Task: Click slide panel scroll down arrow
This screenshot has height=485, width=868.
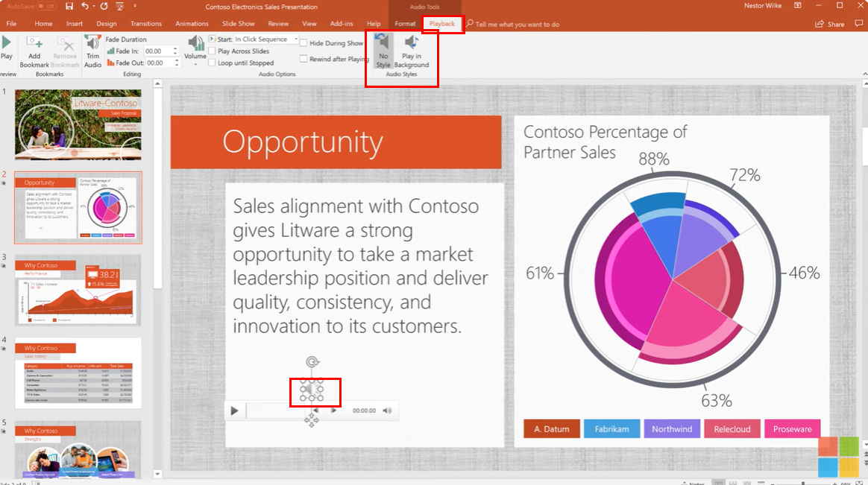Action: click(x=158, y=474)
